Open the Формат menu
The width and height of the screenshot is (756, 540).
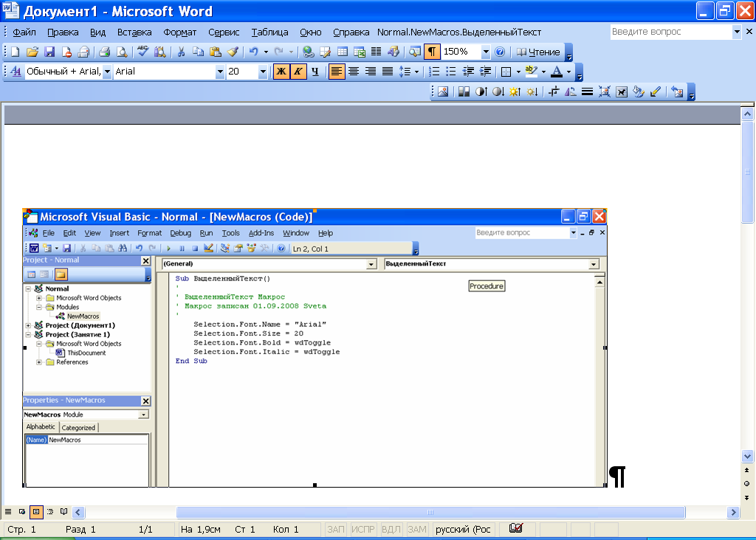[x=180, y=32]
